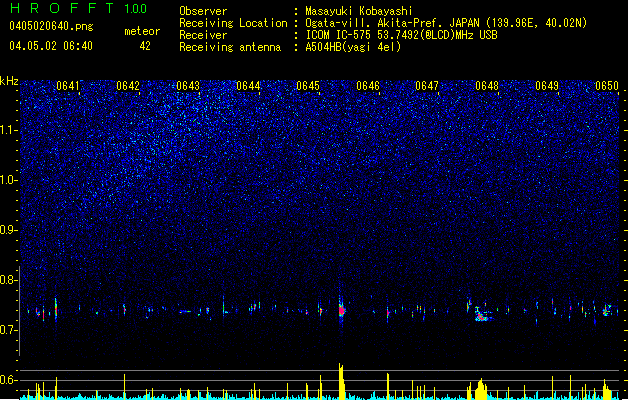
Task: Click the 'Receiver' label
Action: (x=203, y=35)
